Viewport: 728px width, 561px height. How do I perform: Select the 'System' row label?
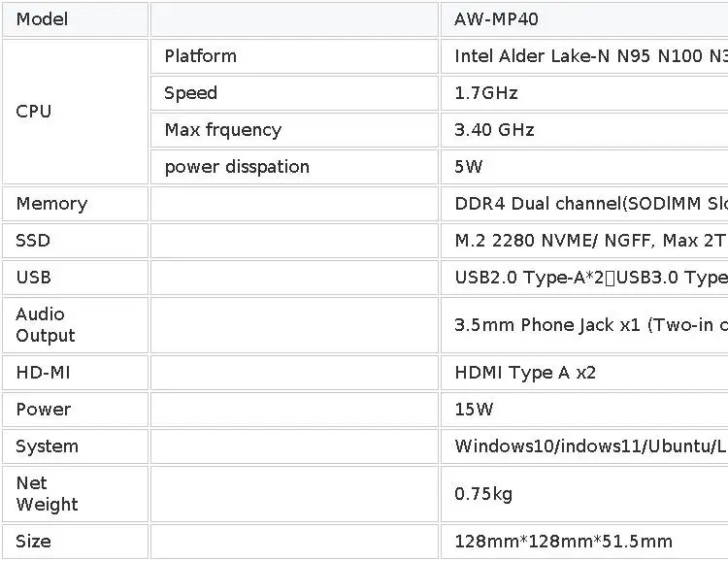pos(48,446)
